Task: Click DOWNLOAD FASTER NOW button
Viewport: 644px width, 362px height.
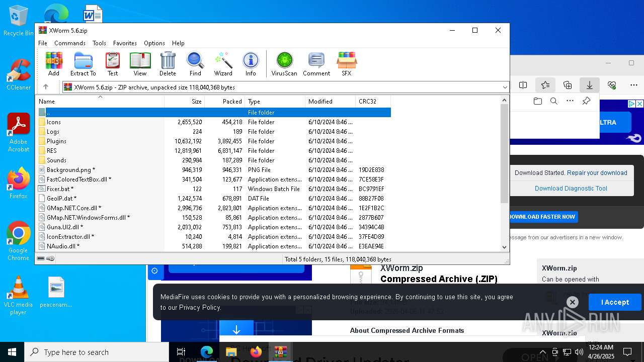Action: 542,217
